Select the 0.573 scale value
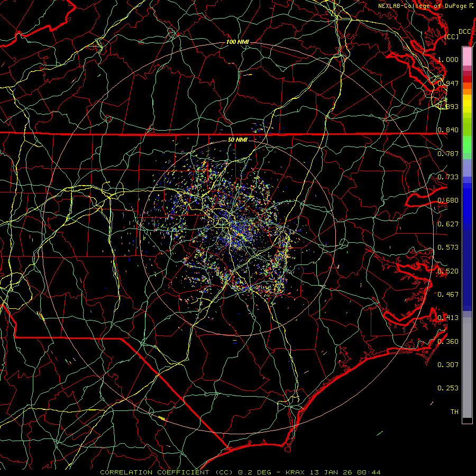The width and height of the screenshot is (476, 476). [448, 248]
